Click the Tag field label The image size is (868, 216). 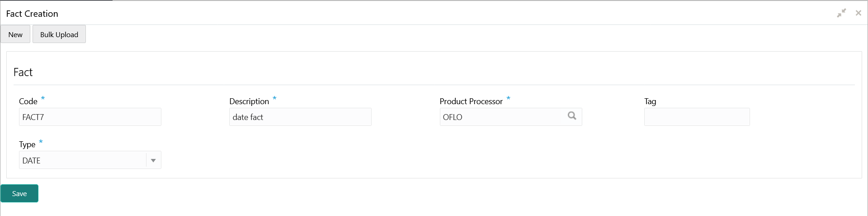pyautogui.click(x=650, y=101)
